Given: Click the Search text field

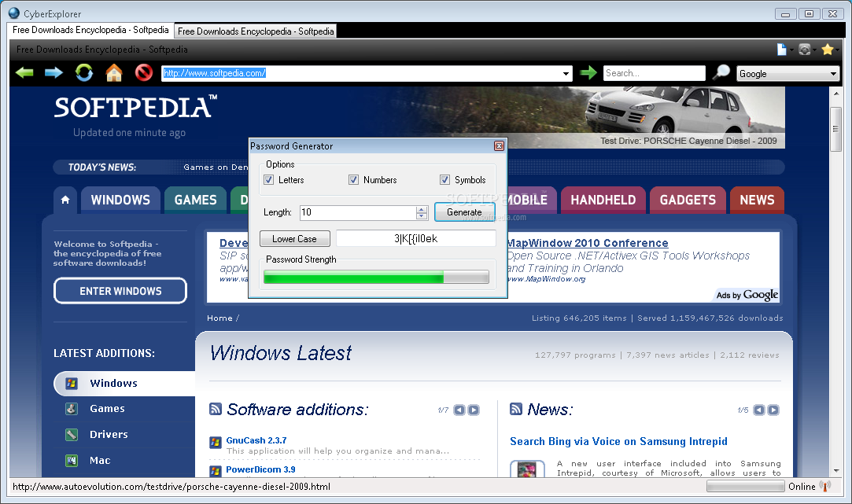Looking at the screenshot, I should [x=655, y=73].
